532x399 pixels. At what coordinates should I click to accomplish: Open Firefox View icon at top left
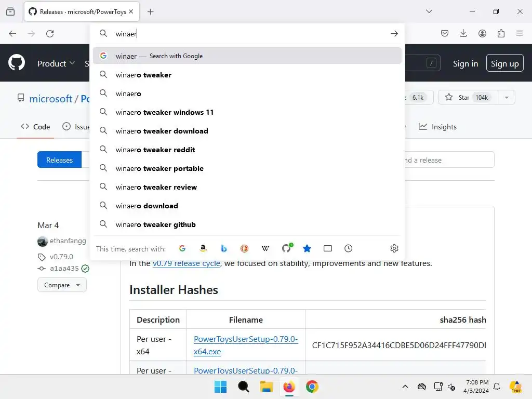(10, 11)
